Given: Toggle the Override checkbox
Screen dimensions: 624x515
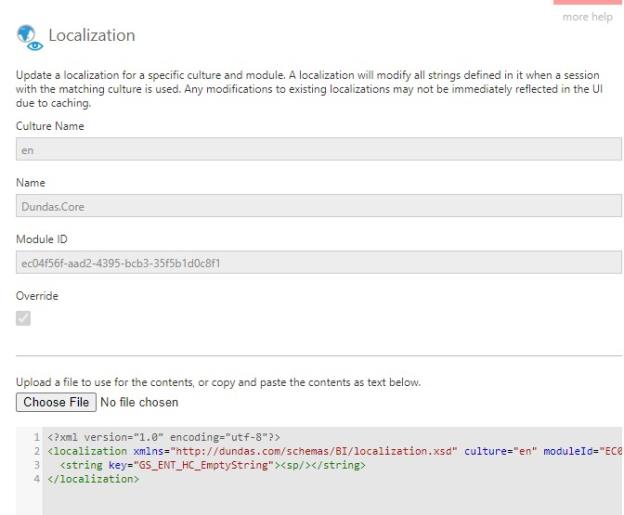Looking at the screenshot, I should point(23,318).
